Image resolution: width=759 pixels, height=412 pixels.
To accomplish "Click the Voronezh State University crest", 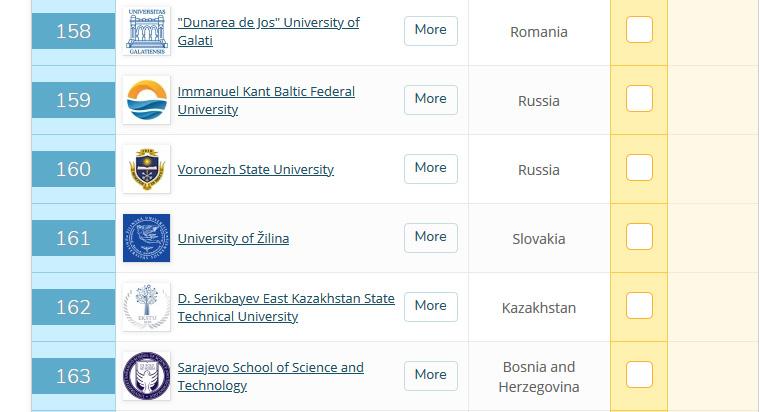I will pos(146,169).
